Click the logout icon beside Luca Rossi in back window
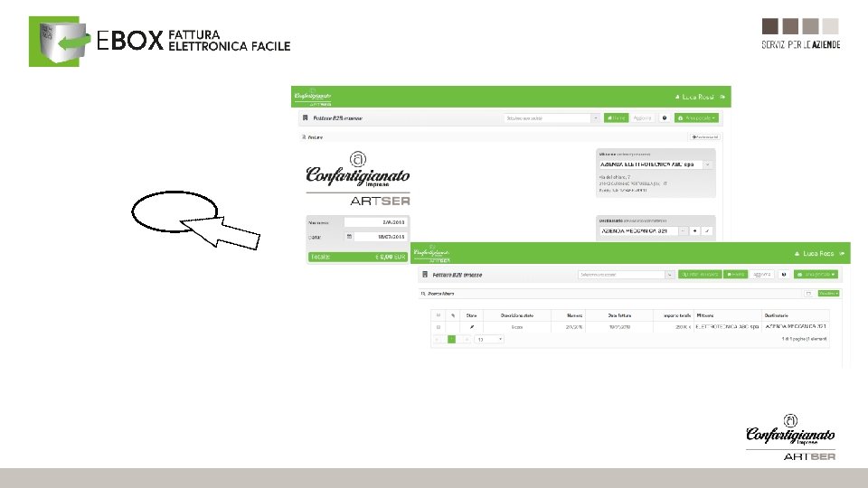This screenshot has width=868, height=488. (x=722, y=97)
